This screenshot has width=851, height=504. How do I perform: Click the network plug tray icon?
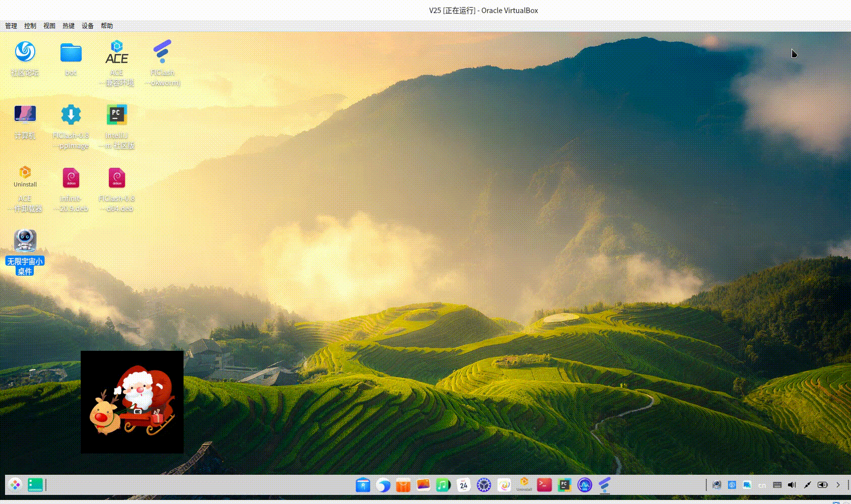click(808, 485)
